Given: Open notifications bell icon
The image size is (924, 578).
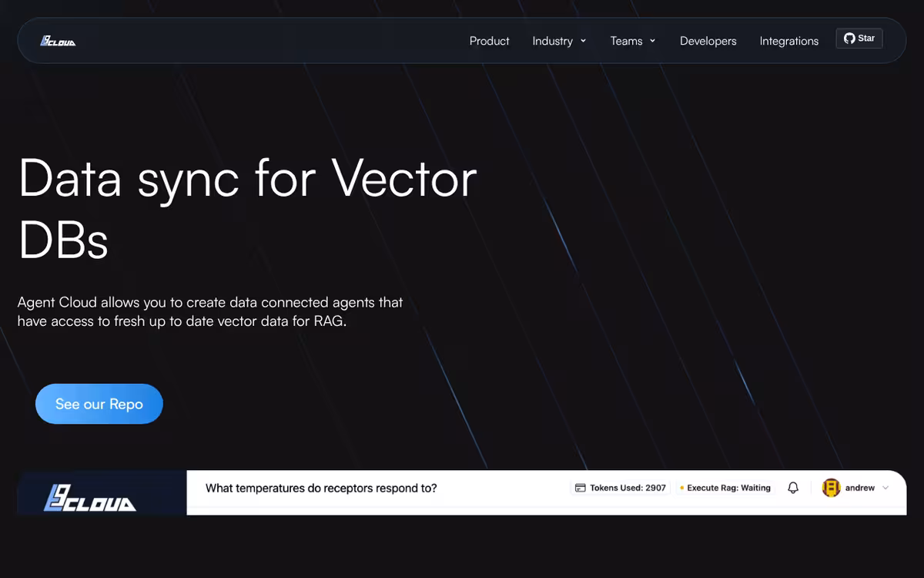Looking at the screenshot, I should (x=793, y=488).
